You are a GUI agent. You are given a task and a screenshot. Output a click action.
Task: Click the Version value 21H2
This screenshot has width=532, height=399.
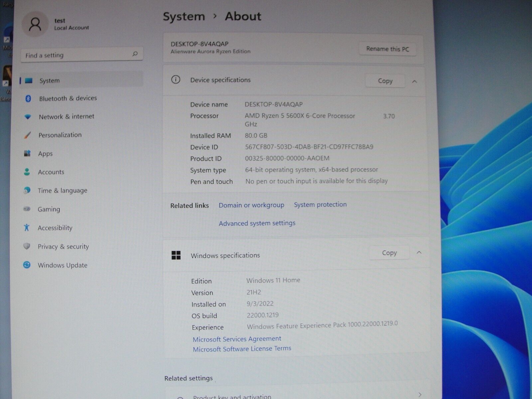click(254, 292)
